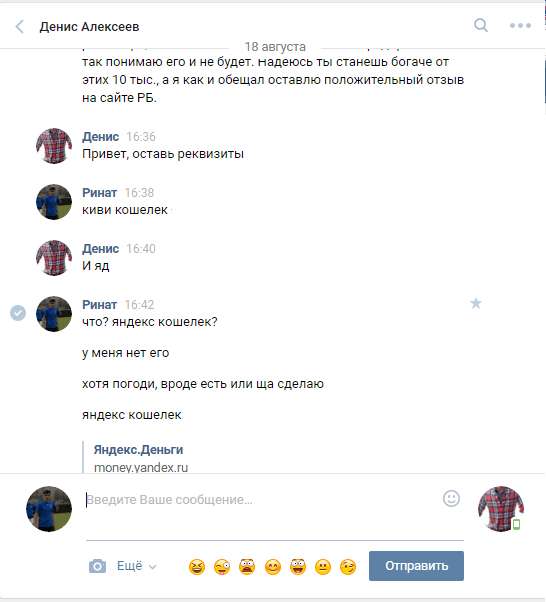Open search in conversation magnifier icon
The image size is (546, 602).
[x=481, y=25]
